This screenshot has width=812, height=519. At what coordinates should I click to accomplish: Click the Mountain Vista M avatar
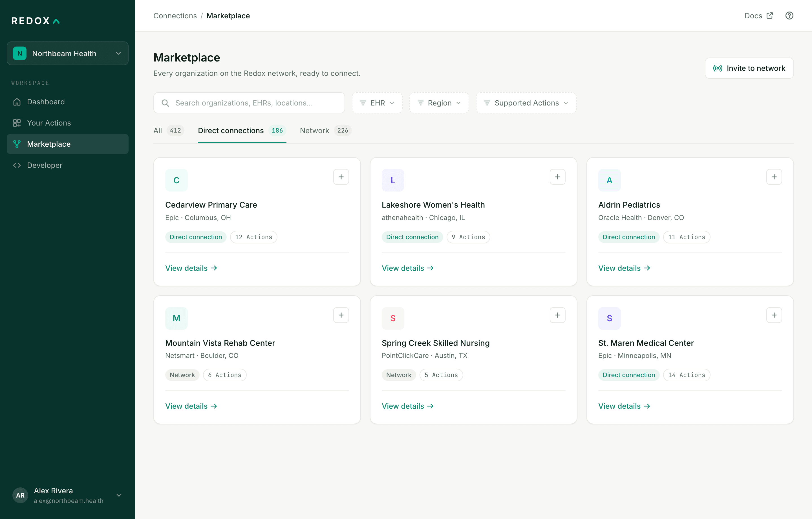pos(176,318)
